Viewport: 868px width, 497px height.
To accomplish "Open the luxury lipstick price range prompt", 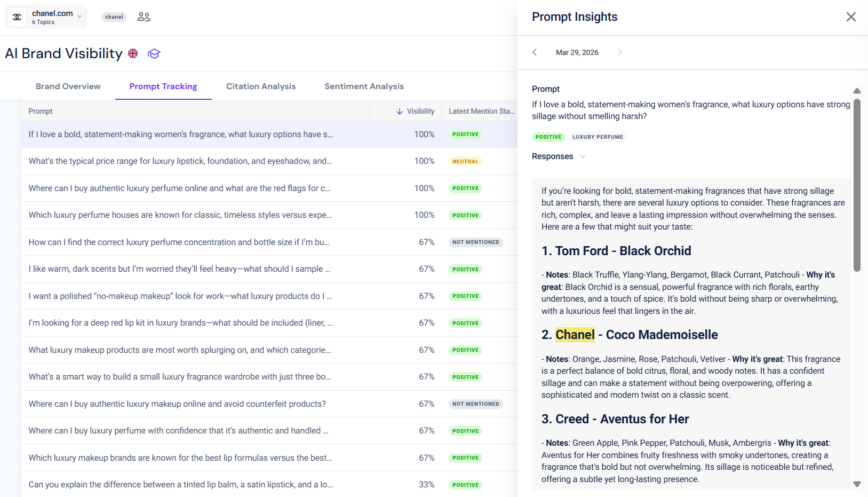I will [269, 161].
